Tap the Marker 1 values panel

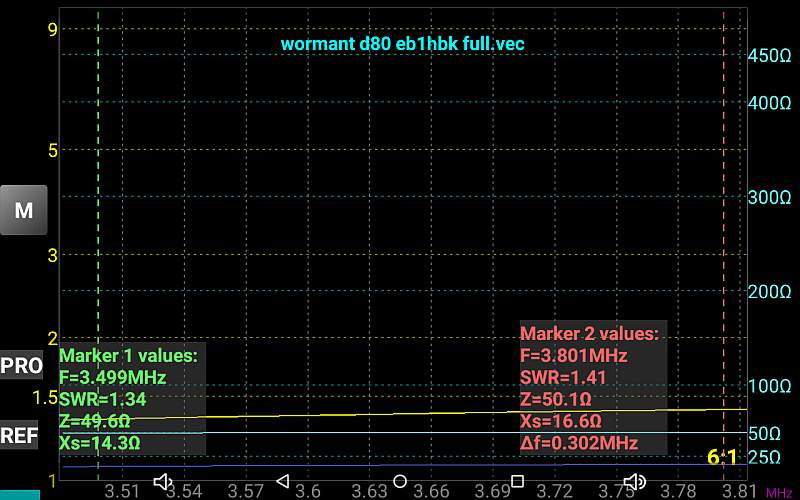(131, 399)
